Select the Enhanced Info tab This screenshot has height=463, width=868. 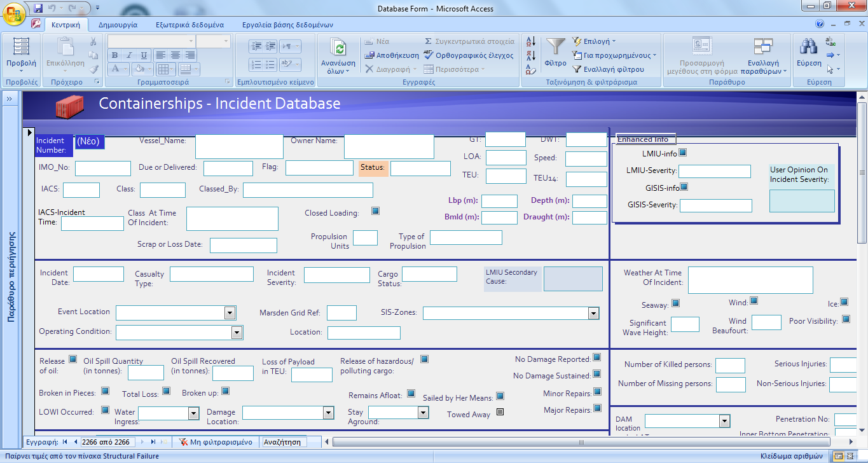coord(645,139)
